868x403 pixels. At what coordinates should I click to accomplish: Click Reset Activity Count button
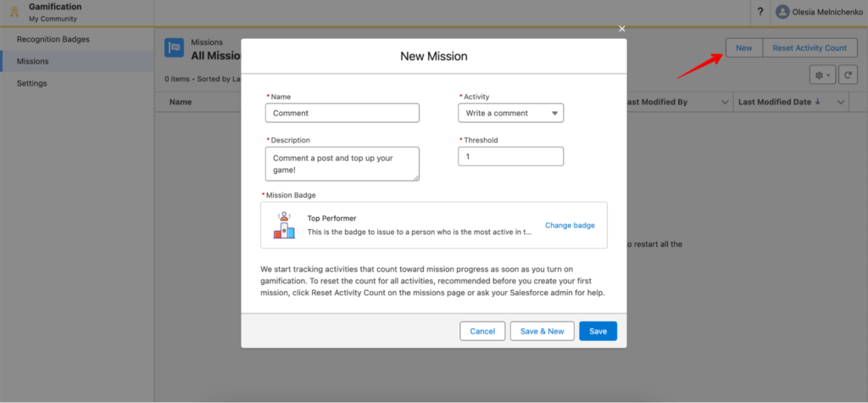pyautogui.click(x=810, y=48)
